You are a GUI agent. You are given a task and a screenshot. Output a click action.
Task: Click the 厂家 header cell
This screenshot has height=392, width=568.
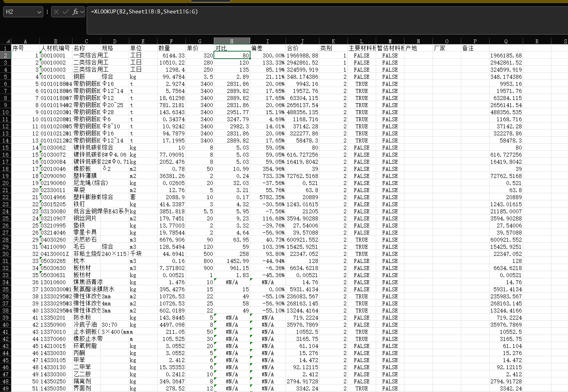pyautogui.click(x=447, y=48)
